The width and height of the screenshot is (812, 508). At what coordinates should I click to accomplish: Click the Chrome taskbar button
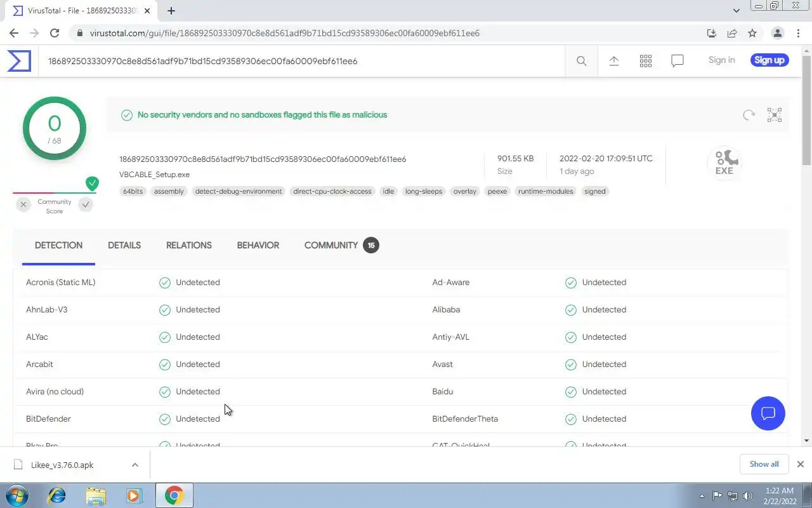click(x=174, y=495)
